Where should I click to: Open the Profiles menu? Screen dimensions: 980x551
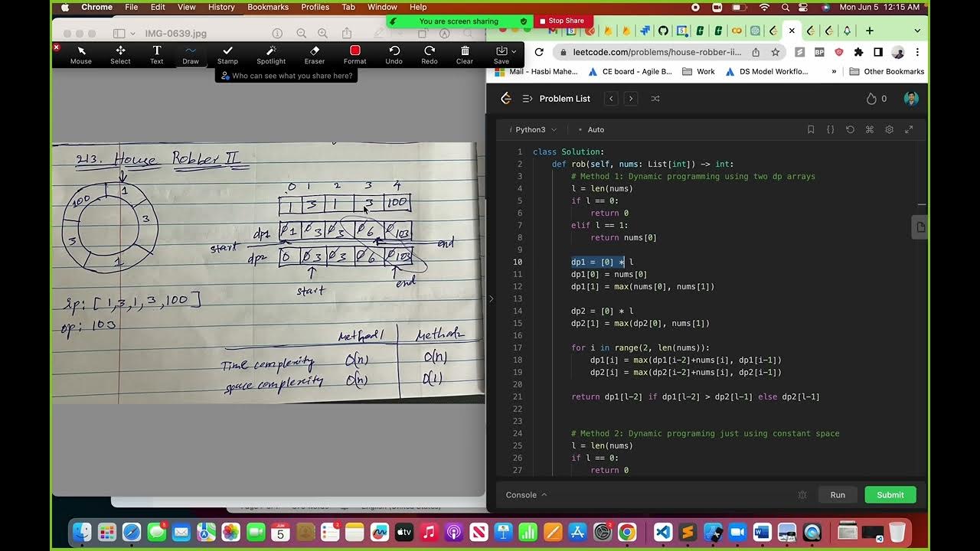click(x=315, y=7)
